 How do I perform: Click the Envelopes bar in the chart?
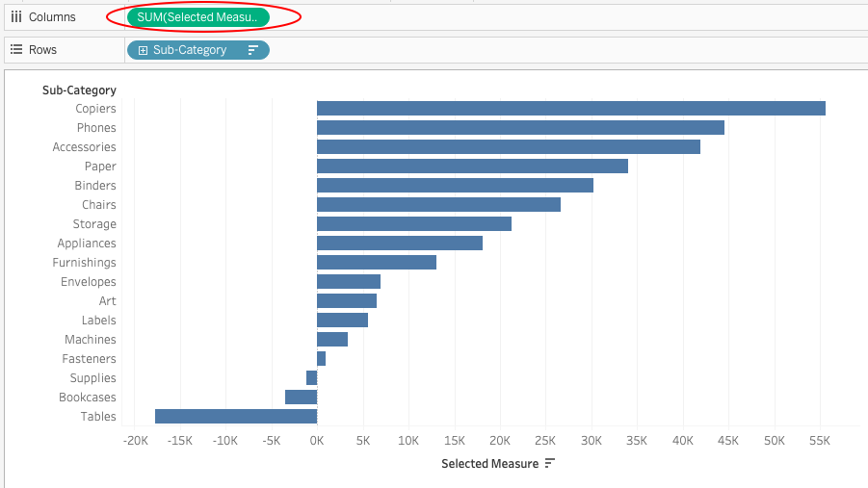pos(349,282)
